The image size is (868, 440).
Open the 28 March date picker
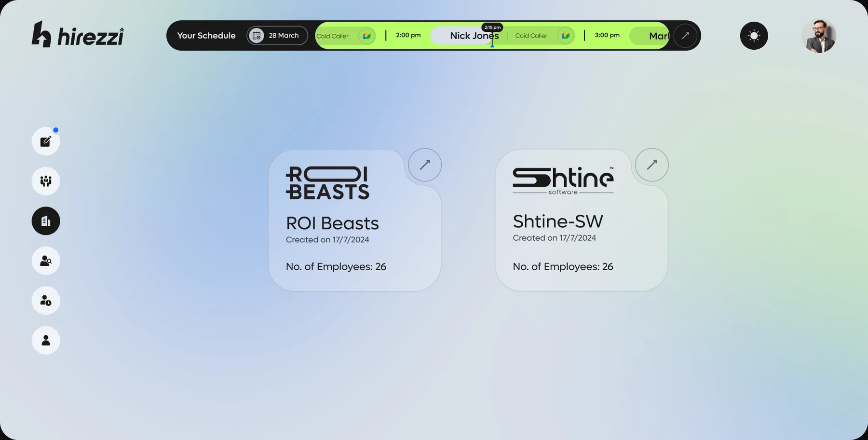pos(277,36)
